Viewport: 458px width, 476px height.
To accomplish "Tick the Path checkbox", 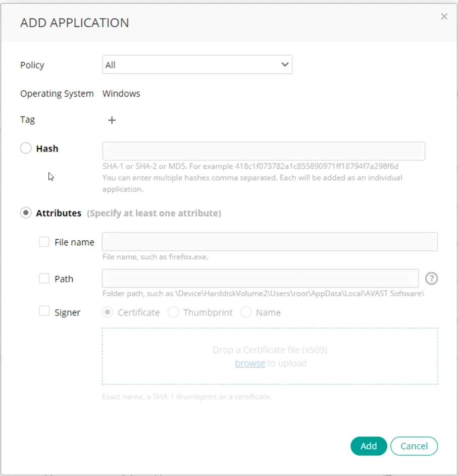I will click(44, 278).
